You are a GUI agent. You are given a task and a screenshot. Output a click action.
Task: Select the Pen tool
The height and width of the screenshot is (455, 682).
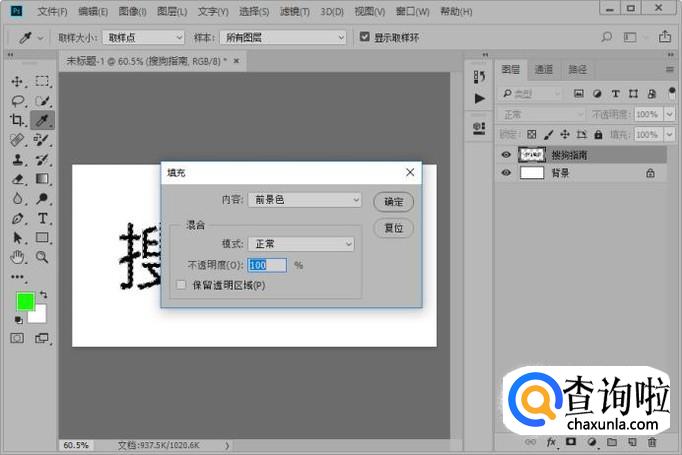[17, 218]
